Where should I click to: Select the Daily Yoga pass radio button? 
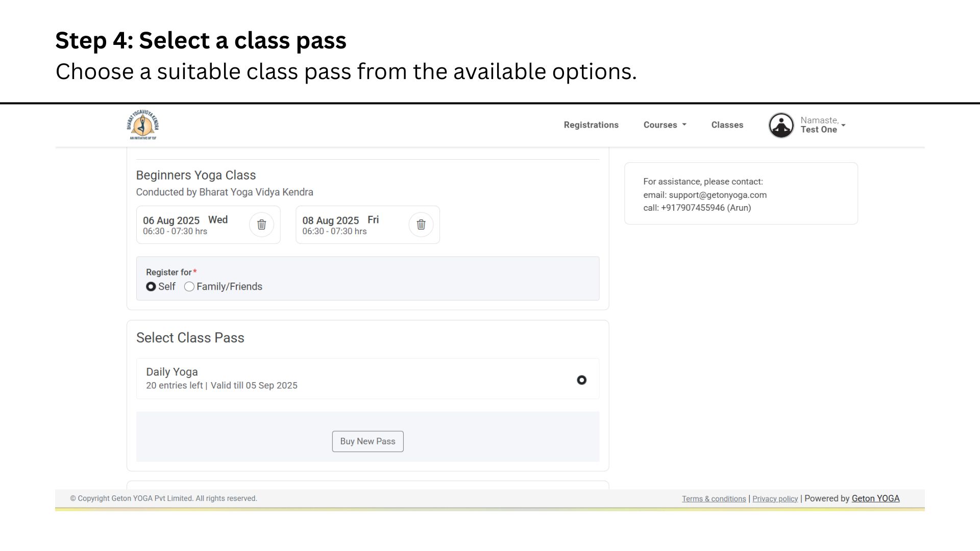pos(581,380)
